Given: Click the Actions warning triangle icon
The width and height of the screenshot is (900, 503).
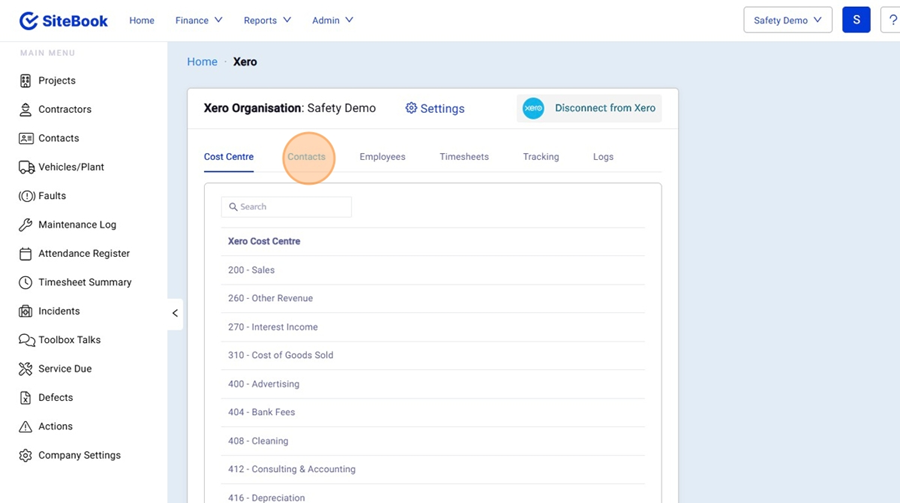Looking at the screenshot, I should pyautogui.click(x=26, y=426).
